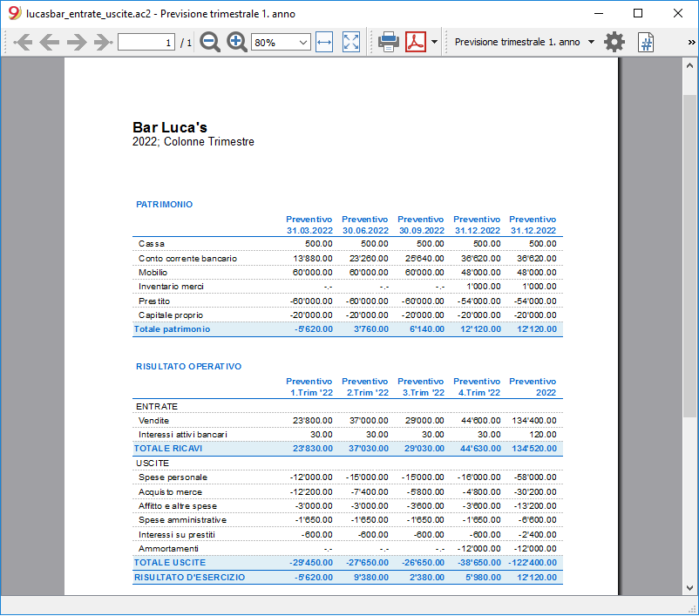Image resolution: width=699 pixels, height=616 pixels.
Task: Maximize the window
Action: 638,13
